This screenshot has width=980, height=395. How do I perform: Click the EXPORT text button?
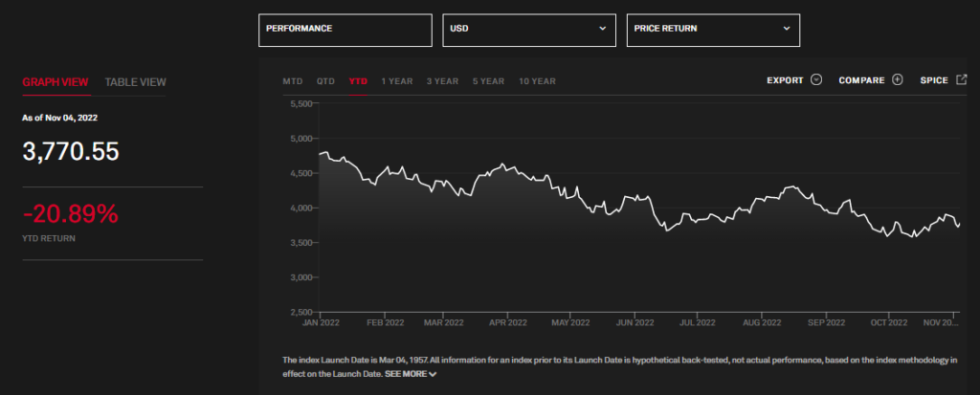point(785,80)
